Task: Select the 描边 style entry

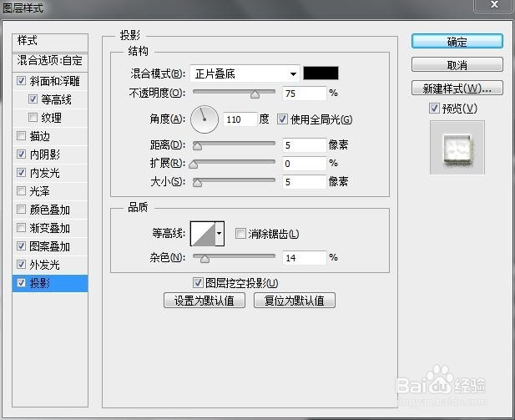Action: point(40,136)
